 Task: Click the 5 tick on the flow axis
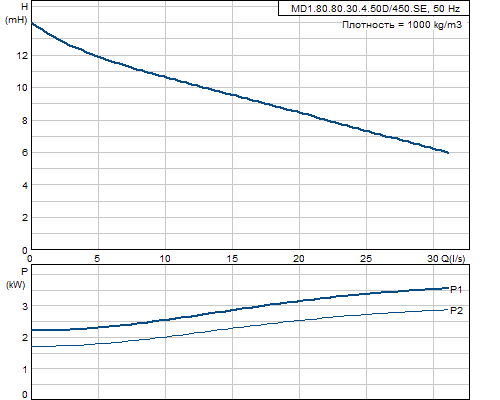pos(97,259)
